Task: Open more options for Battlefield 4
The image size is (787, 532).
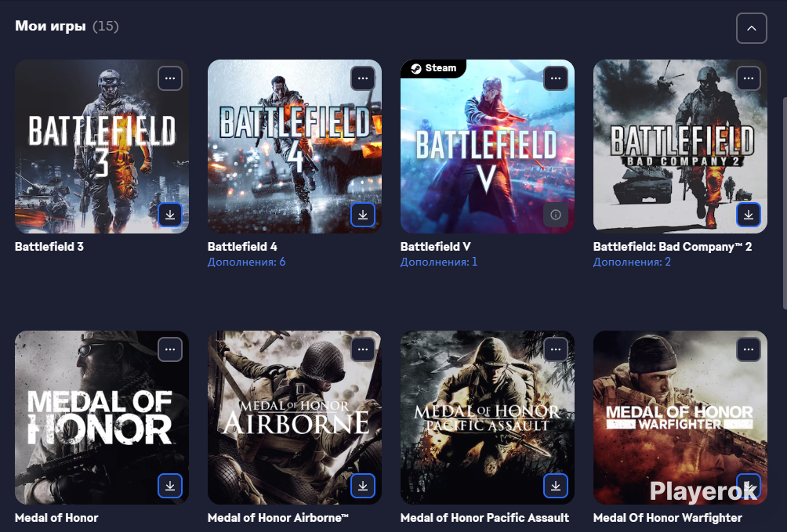Action: [363, 78]
